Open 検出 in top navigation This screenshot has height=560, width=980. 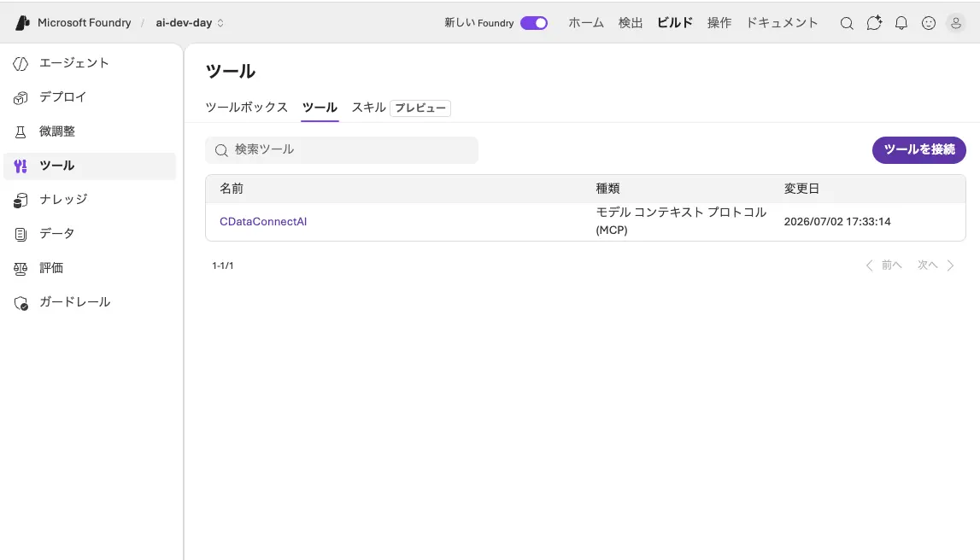coord(631,23)
